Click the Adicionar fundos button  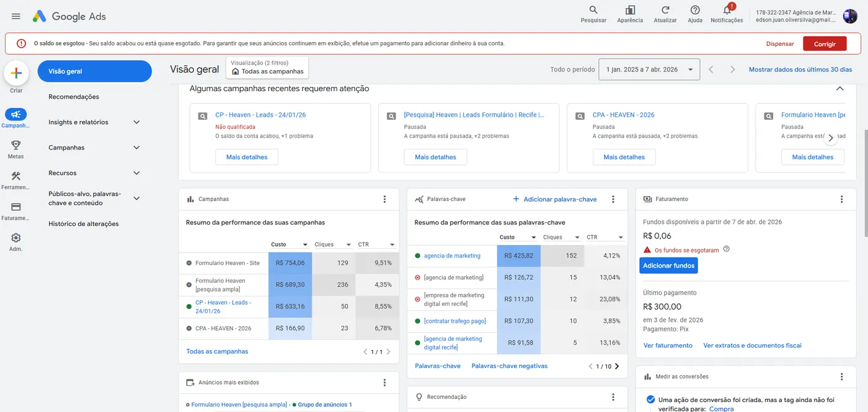coord(669,266)
